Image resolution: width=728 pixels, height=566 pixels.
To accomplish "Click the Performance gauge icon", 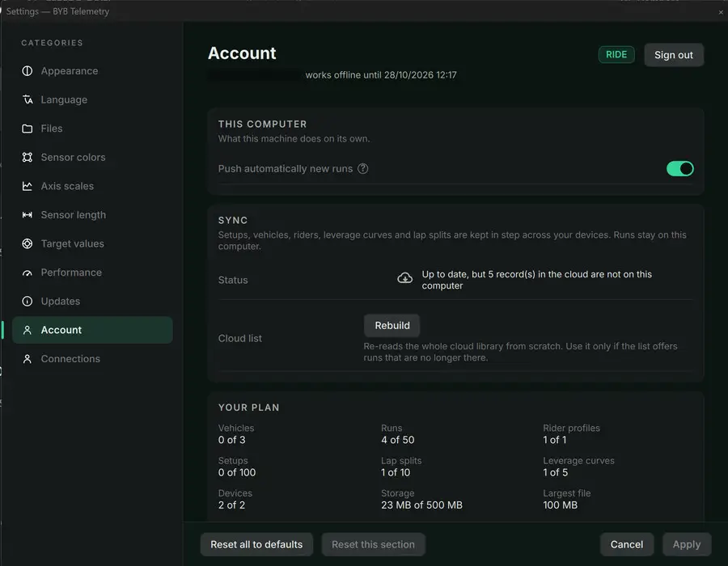I will click(28, 272).
